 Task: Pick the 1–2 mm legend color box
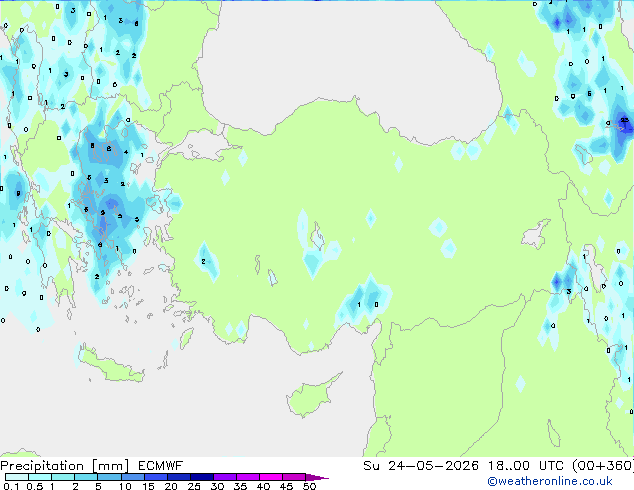coord(63,477)
